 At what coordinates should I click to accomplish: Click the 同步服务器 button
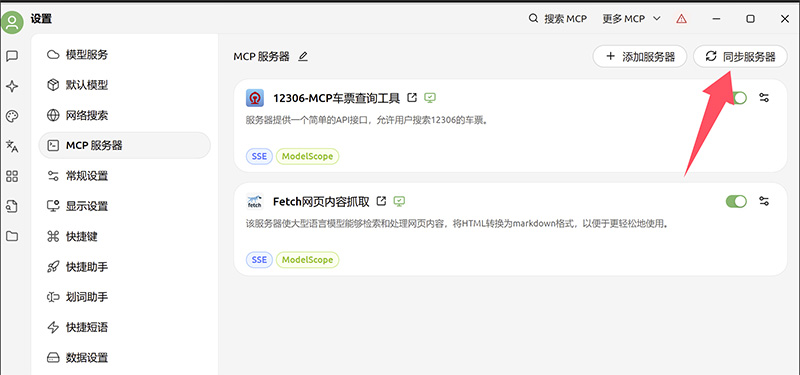740,56
